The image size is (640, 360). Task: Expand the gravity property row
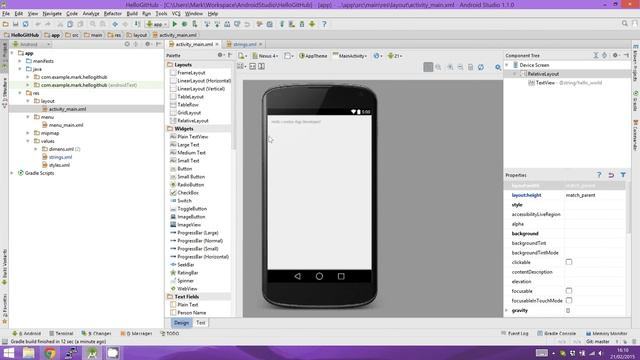[507, 310]
